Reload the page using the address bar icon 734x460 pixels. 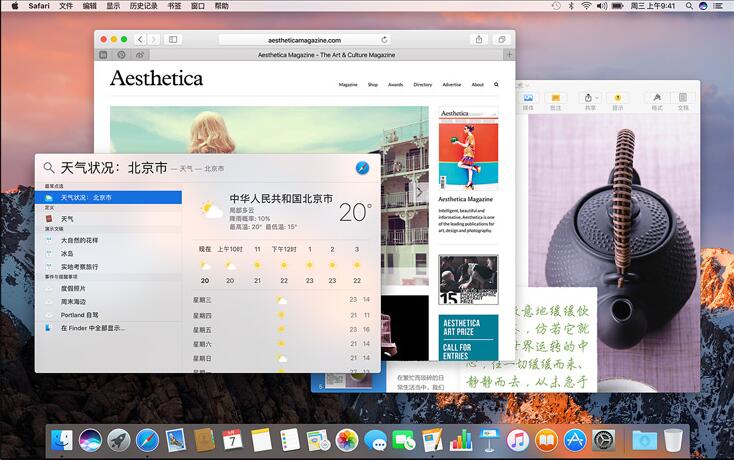[x=384, y=39]
